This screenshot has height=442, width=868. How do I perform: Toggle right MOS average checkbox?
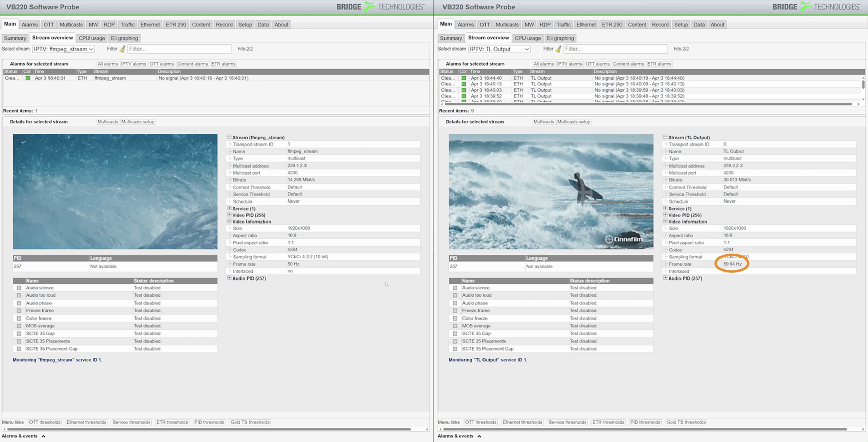pos(455,326)
